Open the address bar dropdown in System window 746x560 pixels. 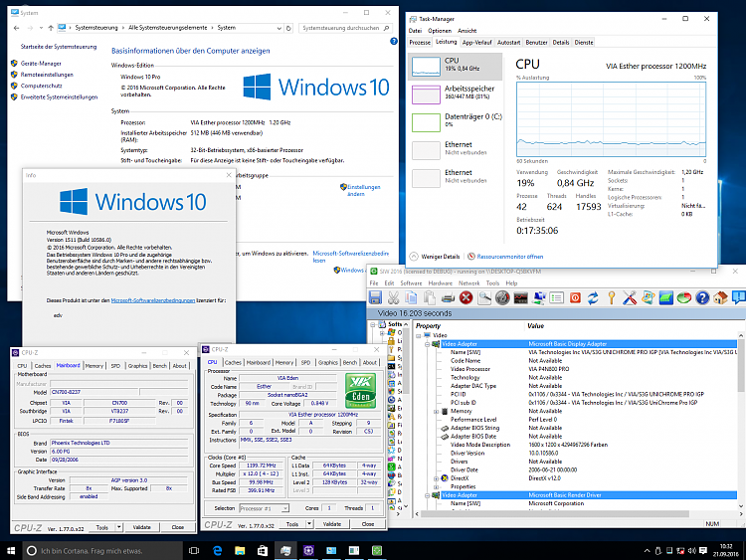[280, 28]
